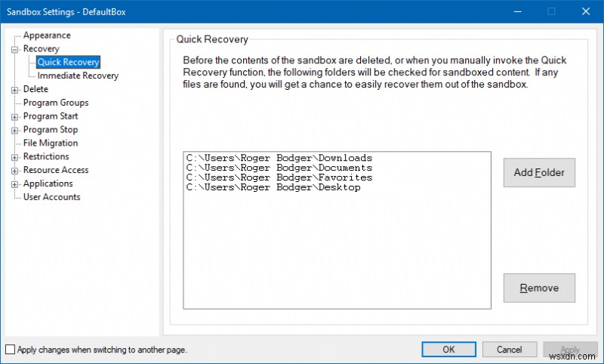The width and height of the screenshot is (604, 364).
Task: Open the Immediate Recovery page
Action: (78, 76)
